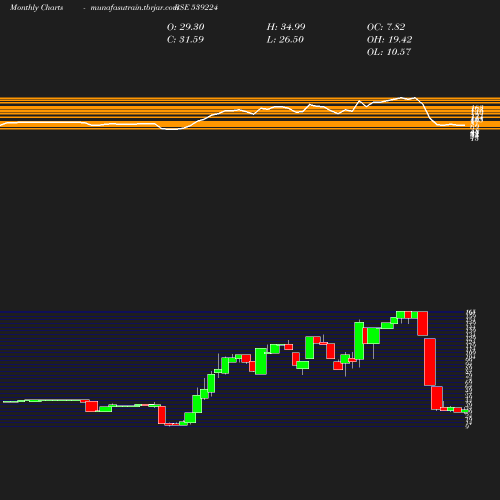Click the open value 'O: 29.30'
500x500 pixels.
click(185, 27)
